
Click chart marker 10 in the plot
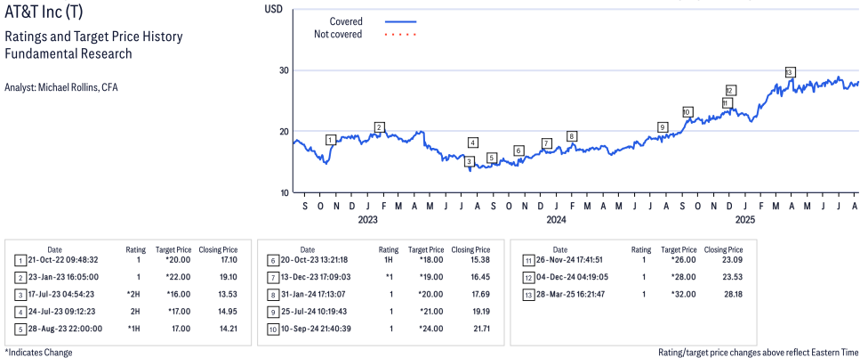pos(687,112)
